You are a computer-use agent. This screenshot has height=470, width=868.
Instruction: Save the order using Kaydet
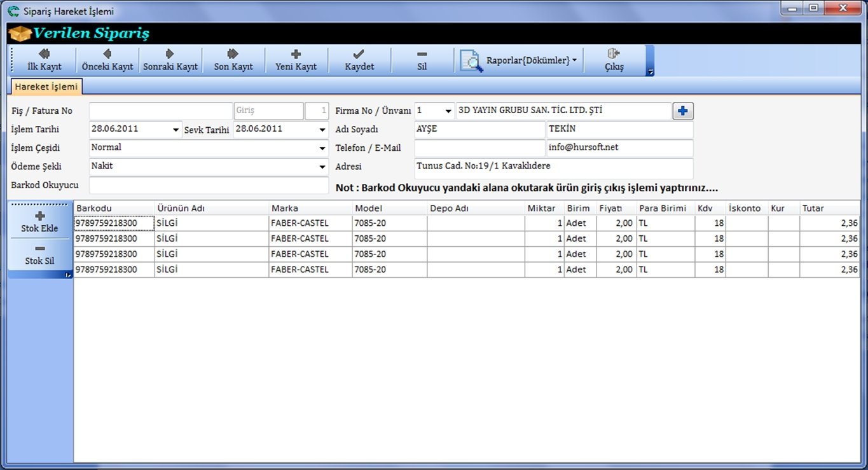click(359, 60)
